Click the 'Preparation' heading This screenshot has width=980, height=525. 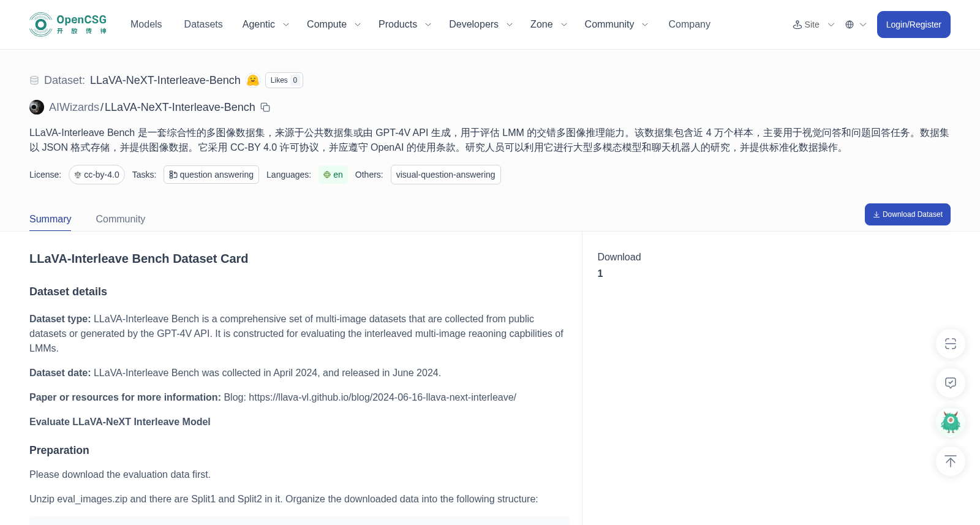pyautogui.click(x=59, y=450)
